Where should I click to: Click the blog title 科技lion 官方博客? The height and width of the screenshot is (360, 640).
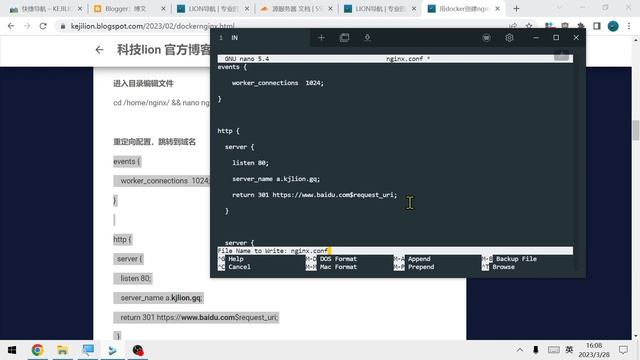[163, 50]
